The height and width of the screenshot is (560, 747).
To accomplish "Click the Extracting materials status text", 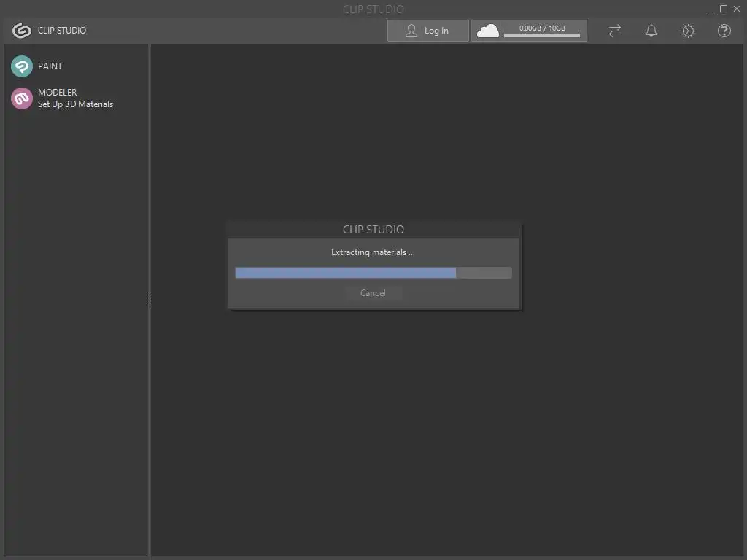I will (373, 252).
